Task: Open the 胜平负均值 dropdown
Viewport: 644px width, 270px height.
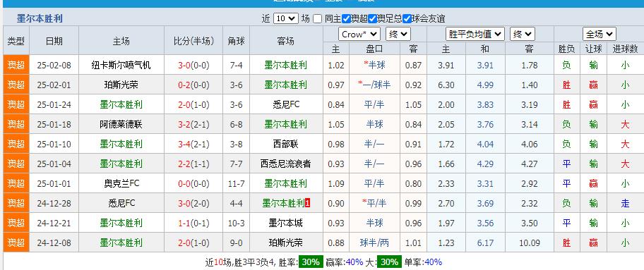Action: pyautogui.click(x=475, y=34)
